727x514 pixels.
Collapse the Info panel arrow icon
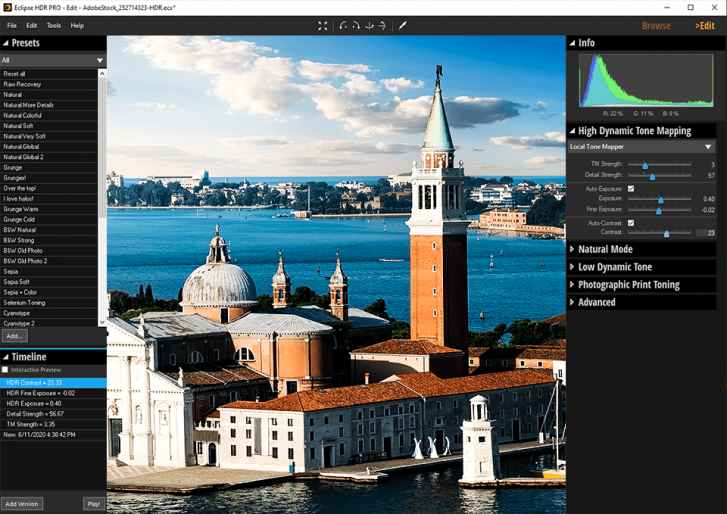(x=572, y=43)
